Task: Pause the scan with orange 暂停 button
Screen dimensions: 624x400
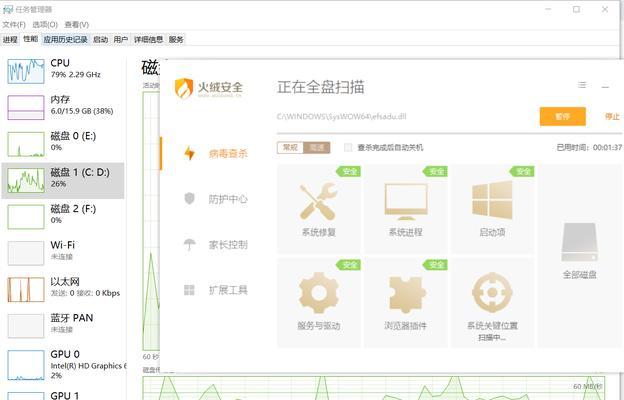Action: [x=563, y=116]
